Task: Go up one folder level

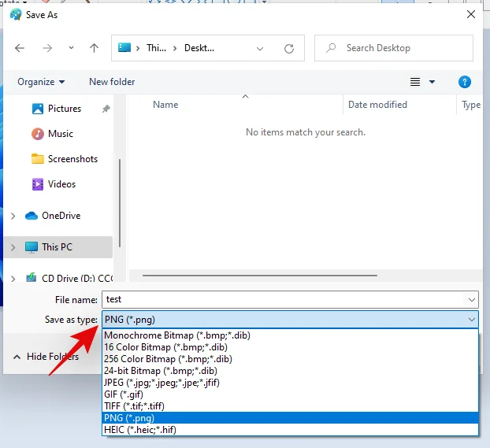Action: [94, 48]
